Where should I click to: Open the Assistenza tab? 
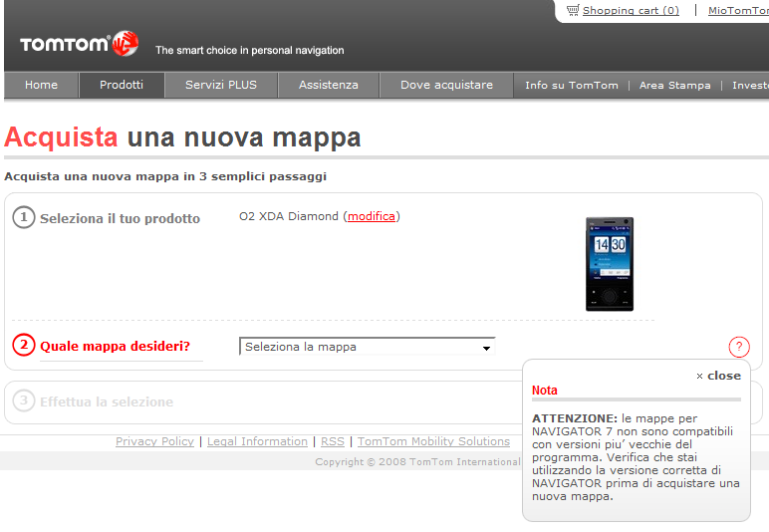click(329, 86)
